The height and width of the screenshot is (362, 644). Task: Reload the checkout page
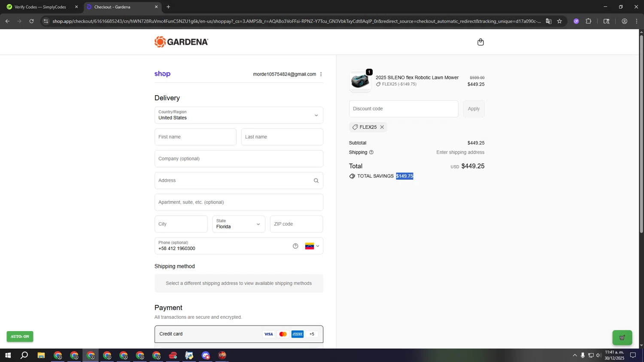point(31,21)
